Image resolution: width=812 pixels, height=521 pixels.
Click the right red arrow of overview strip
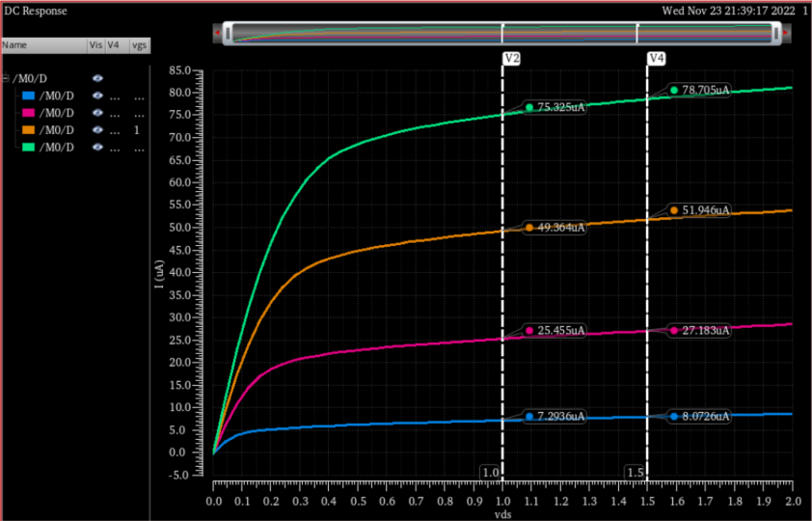[786, 34]
